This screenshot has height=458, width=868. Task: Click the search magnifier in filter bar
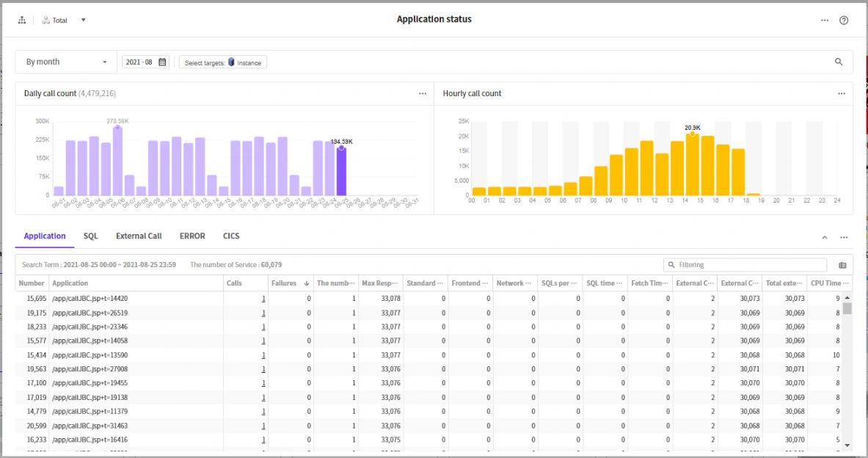(839, 62)
